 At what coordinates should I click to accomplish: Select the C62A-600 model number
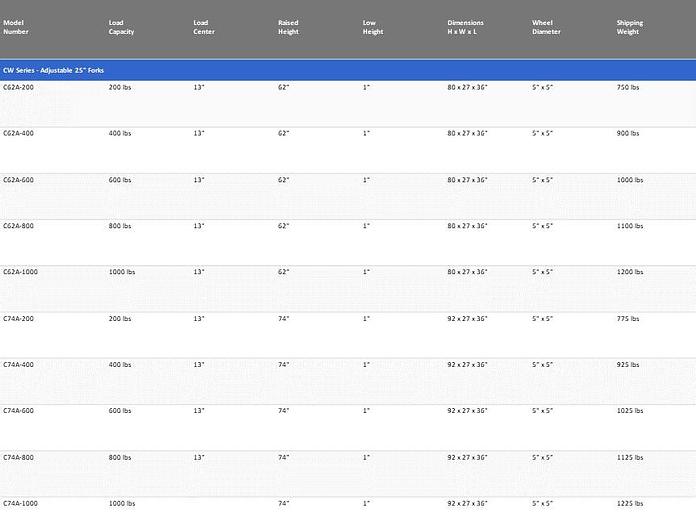tap(18, 180)
